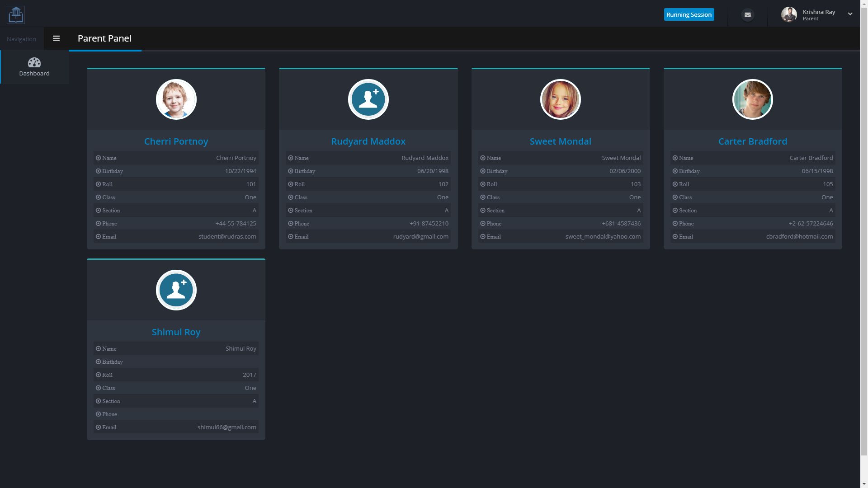
Task: Click the scrollbar down arrow
Action: coord(864,484)
